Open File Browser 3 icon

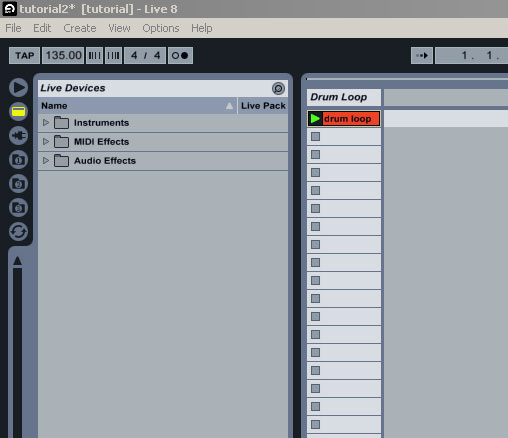[19, 208]
